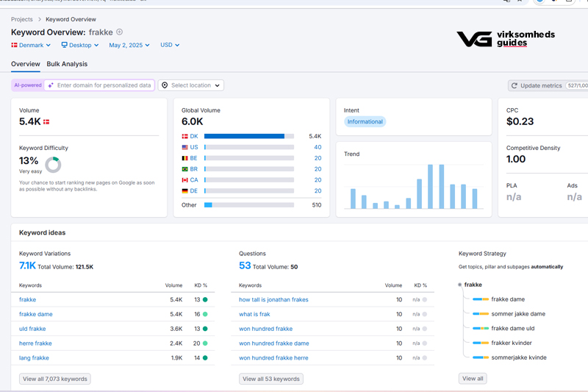Go to Projects breadcrumb

pyautogui.click(x=22, y=19)
